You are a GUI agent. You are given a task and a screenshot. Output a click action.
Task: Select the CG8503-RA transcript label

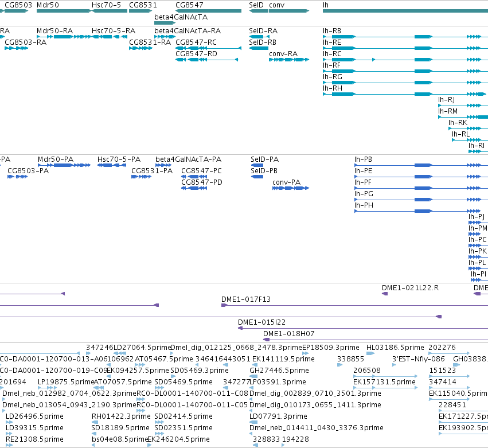point(26,42)
